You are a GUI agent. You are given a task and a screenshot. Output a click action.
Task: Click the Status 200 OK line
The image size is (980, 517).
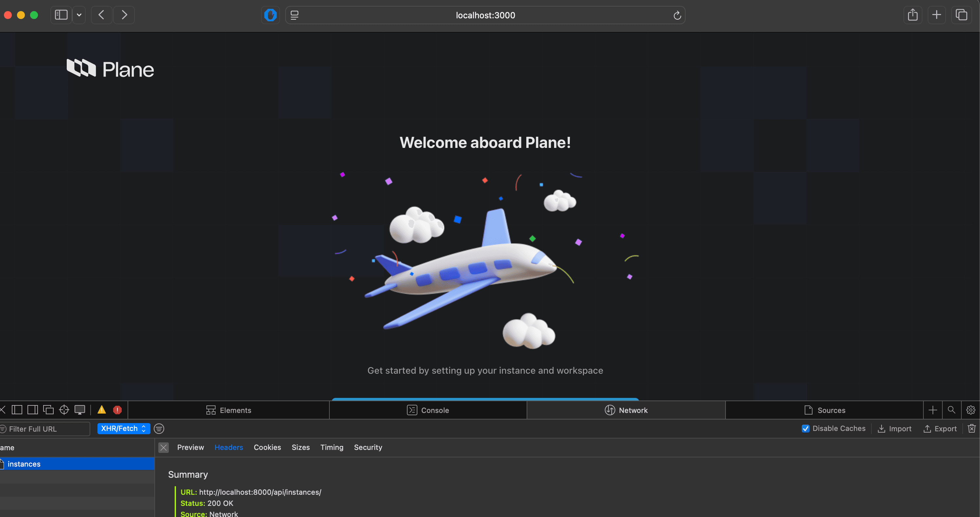pyautogui.click(x=207, y=503)
